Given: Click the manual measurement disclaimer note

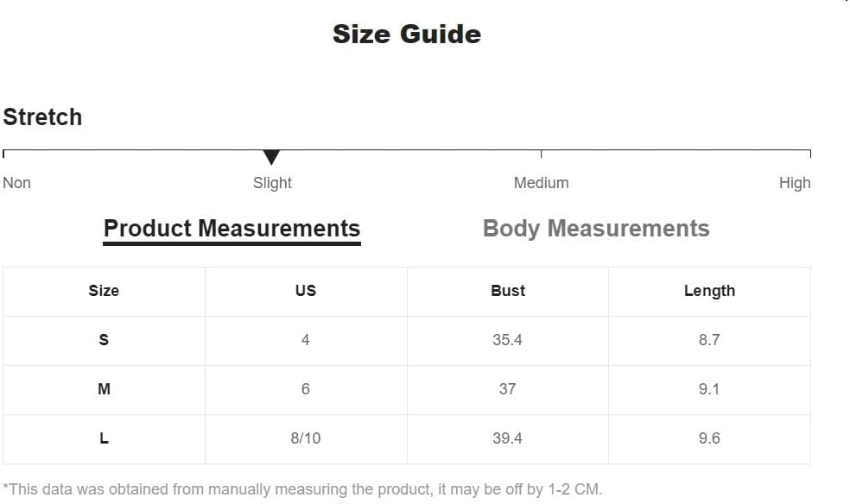Looking at the screenshot, I should [302, 489].
